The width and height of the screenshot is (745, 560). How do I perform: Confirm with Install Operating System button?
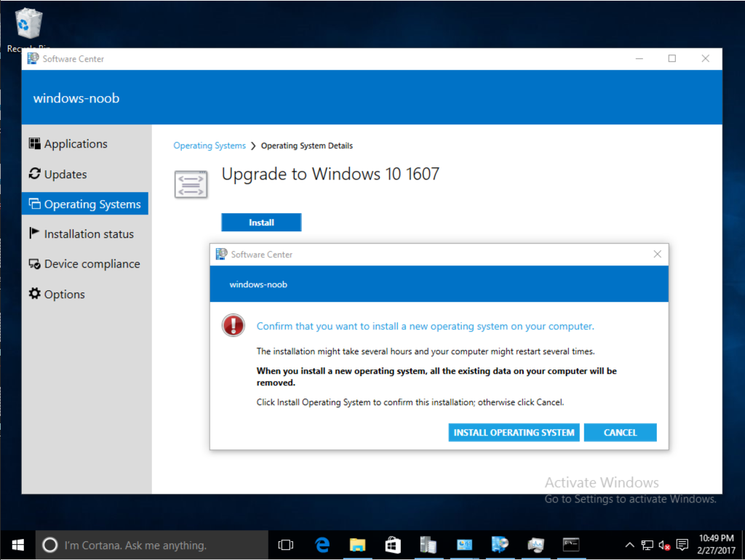[x=514, y=432]
